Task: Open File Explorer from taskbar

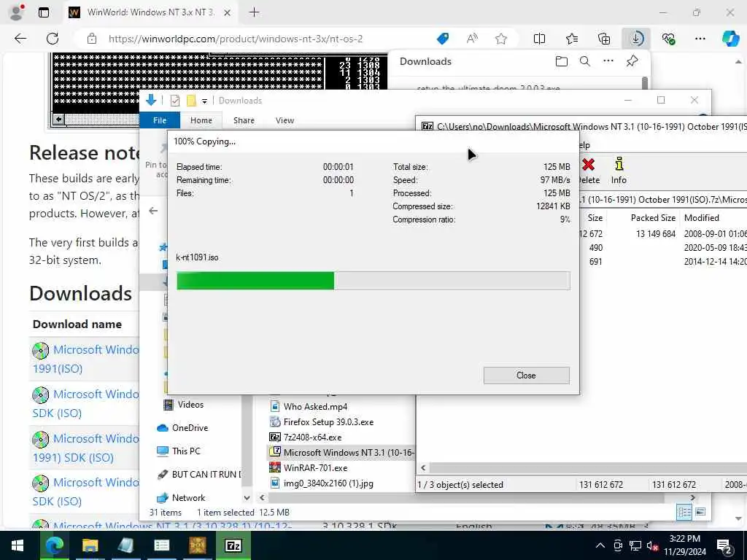Action: click(x=90, y=545)
